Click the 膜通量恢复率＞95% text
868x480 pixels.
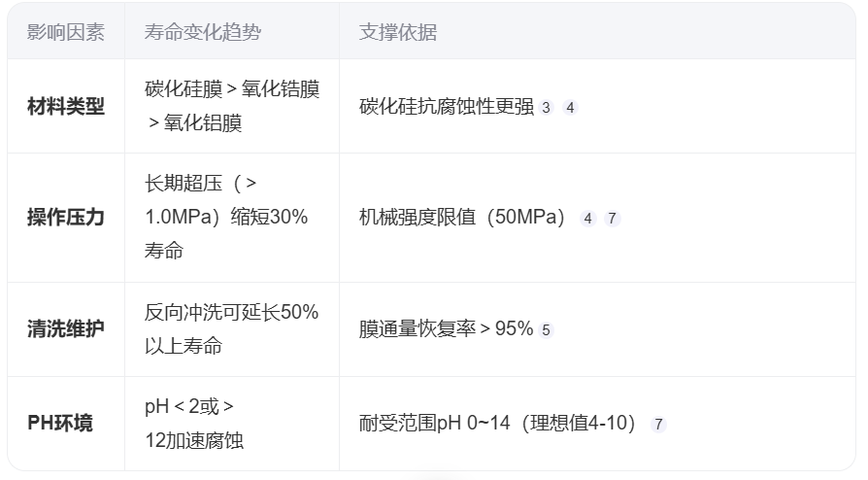point(447,329)
